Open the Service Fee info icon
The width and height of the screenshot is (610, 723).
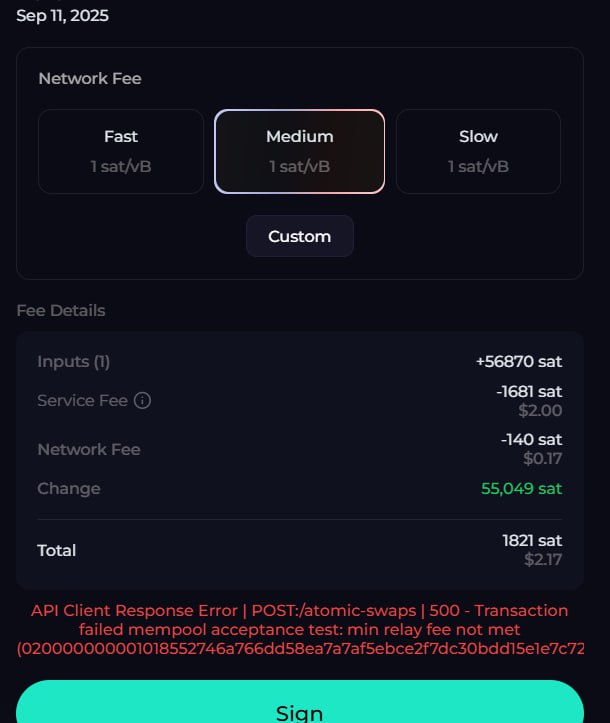(143, 401)
